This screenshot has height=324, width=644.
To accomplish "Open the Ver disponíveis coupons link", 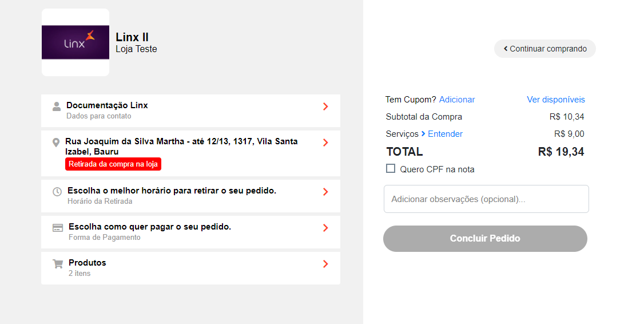I will (556, 100).
